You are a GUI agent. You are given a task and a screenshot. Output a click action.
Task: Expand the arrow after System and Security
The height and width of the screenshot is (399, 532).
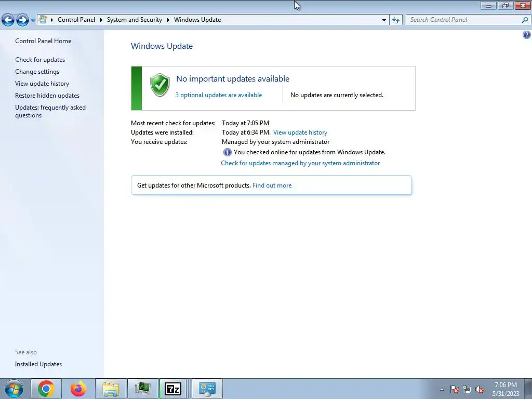pyautogui.click(x=168, y=20)
